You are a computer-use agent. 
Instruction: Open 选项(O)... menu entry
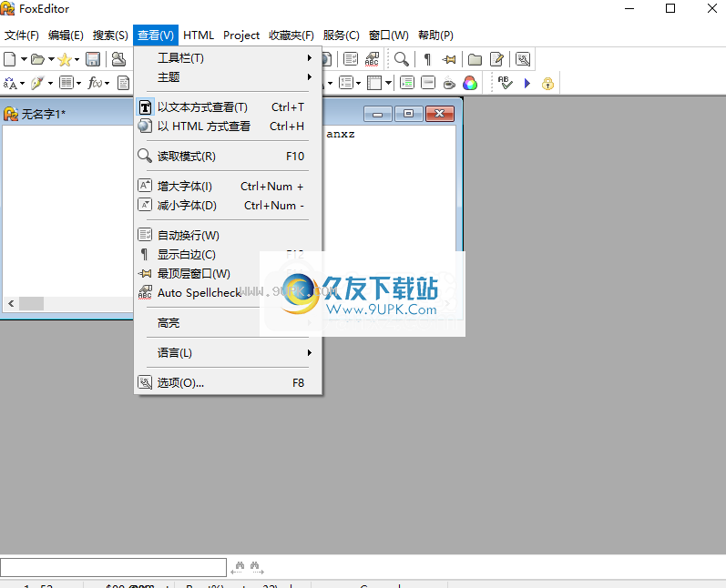point(228,383)
